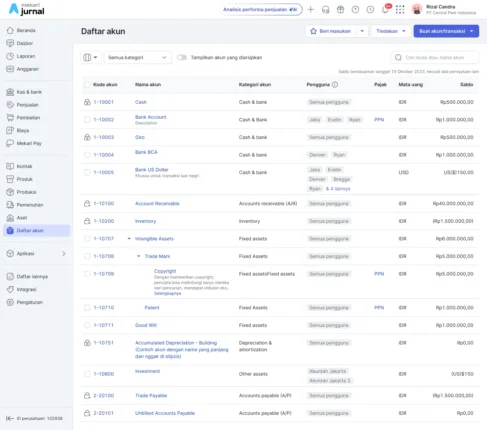The width and height of the screenshot is (487, 430).
Task: Tick the select-all checkbox in table header
Action: pyautogui.click(x=87, y=85)
